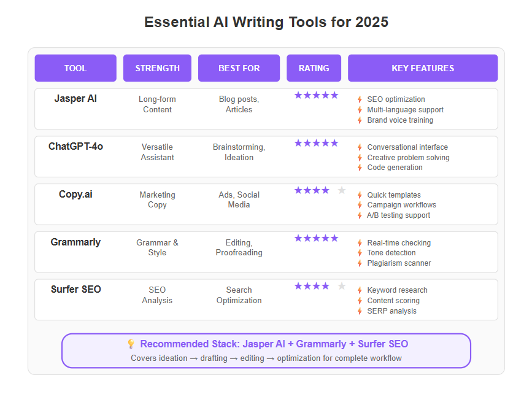Viewport: 532px width, 394px height.
Task: Click the lightning icon beside Real-time checking
Action: [360, 243]
